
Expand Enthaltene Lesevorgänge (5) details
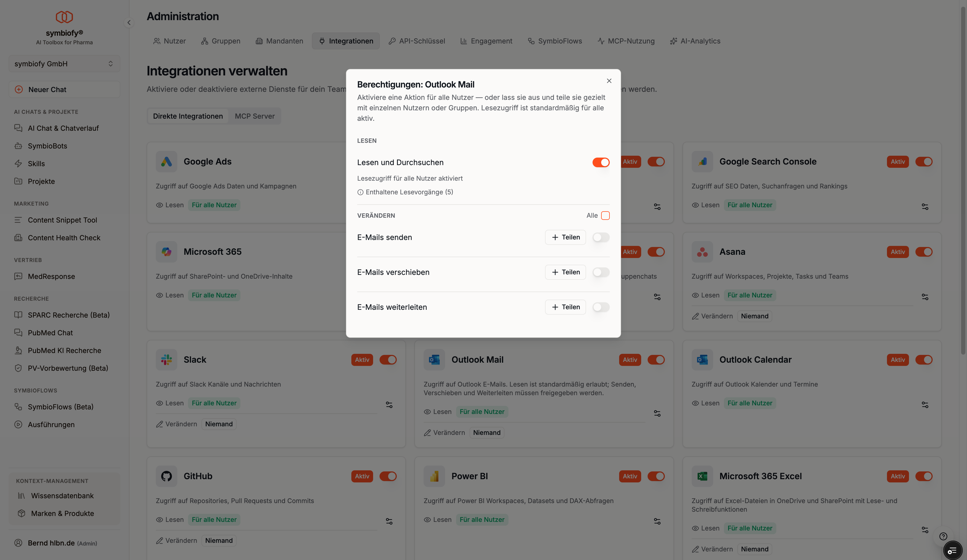point(405,192)
